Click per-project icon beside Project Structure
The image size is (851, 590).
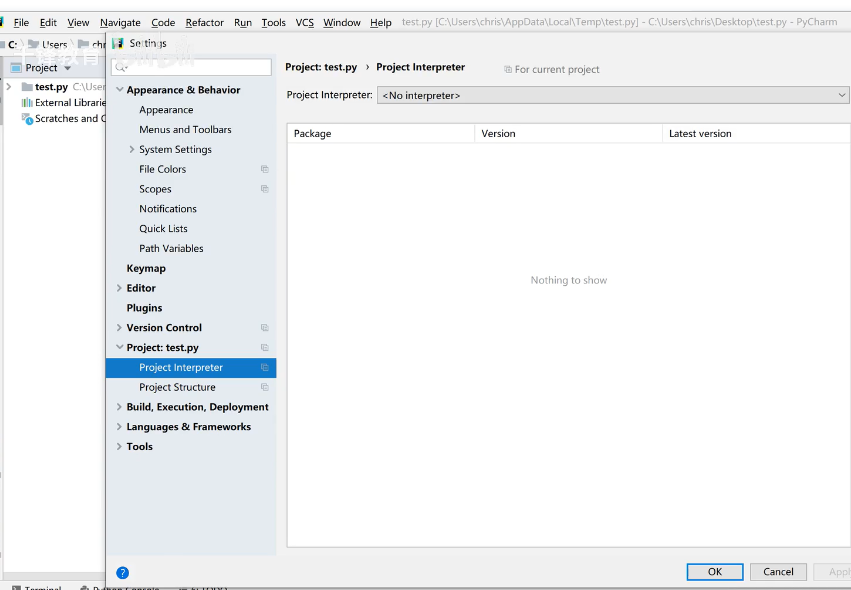[x=265, y=387]
